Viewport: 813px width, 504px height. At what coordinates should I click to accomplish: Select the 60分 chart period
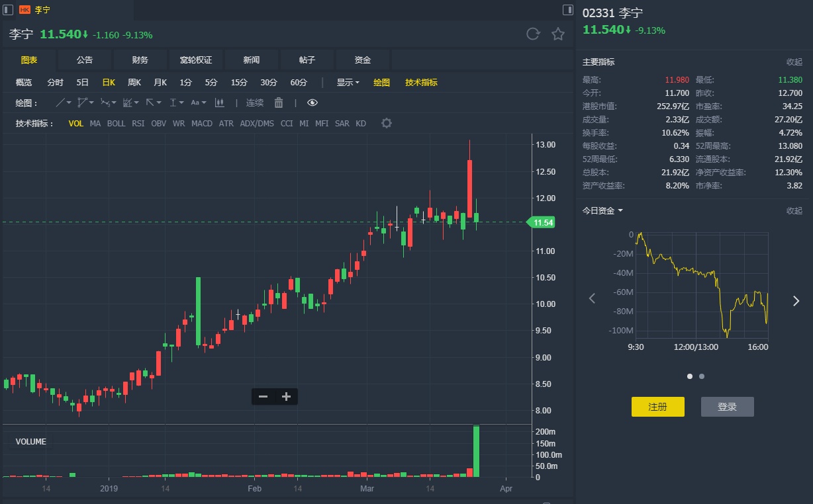(x=299, y=83)
